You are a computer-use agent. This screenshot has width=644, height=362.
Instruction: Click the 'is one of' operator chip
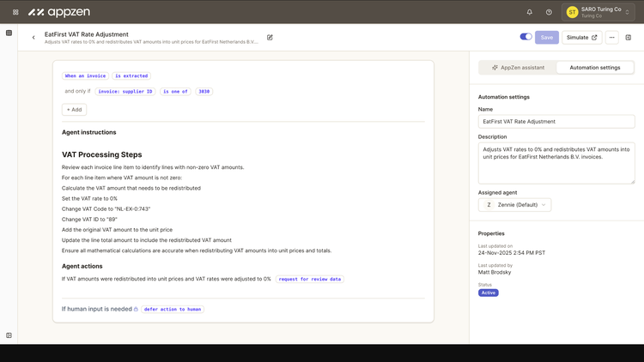[175, 92]
